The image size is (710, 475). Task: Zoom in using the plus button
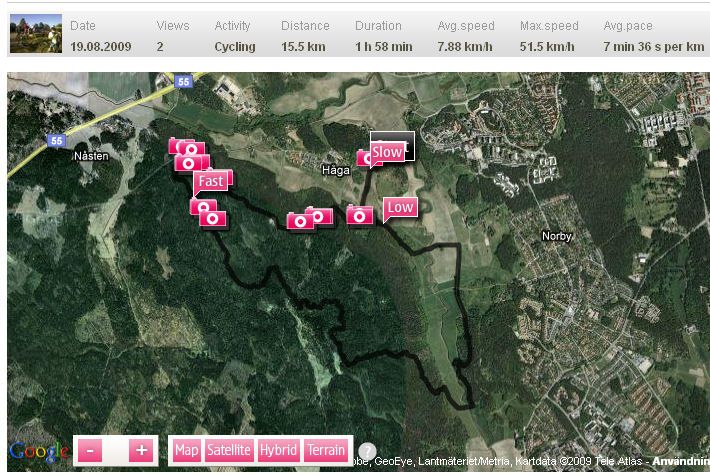(141, 450)
